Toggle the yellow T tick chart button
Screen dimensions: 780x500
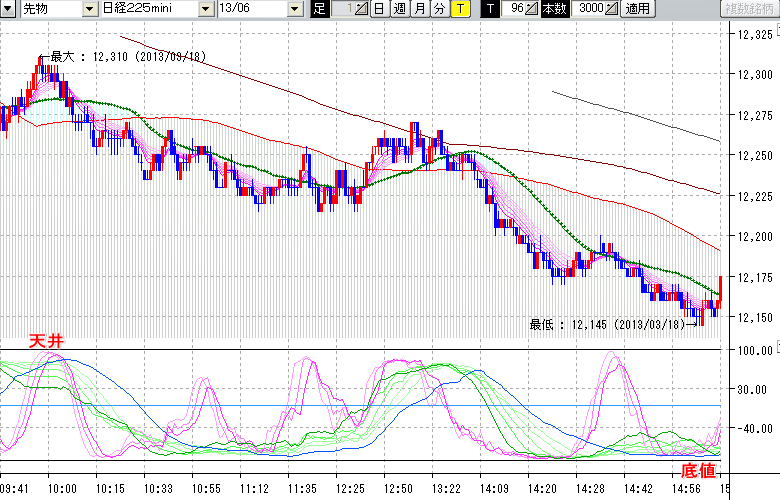459,9
